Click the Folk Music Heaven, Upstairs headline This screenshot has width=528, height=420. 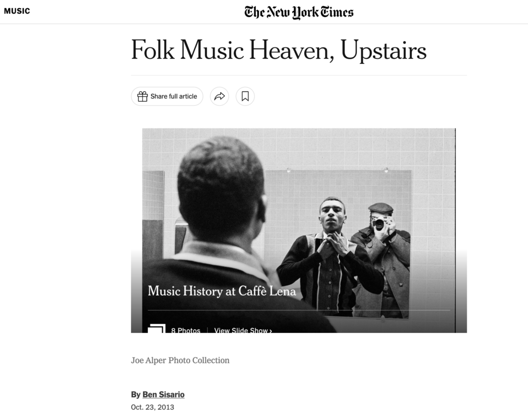point(279,50)
